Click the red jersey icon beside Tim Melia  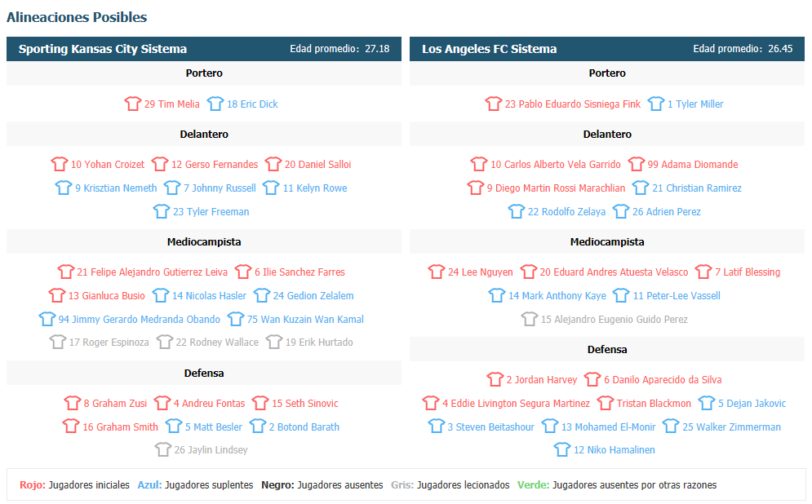tap(132, 104)
